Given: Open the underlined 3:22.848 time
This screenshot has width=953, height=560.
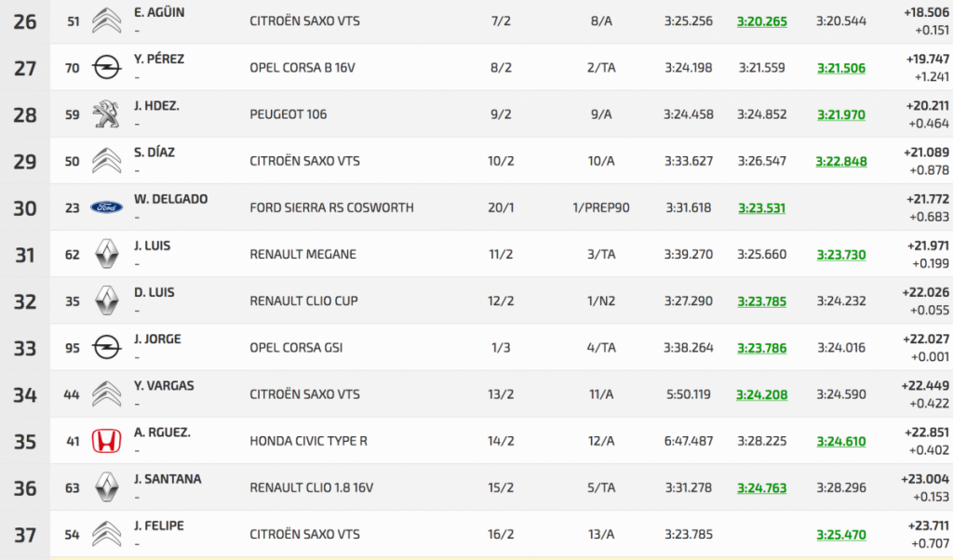Looking at the screenshot, I should coord(840,161).
